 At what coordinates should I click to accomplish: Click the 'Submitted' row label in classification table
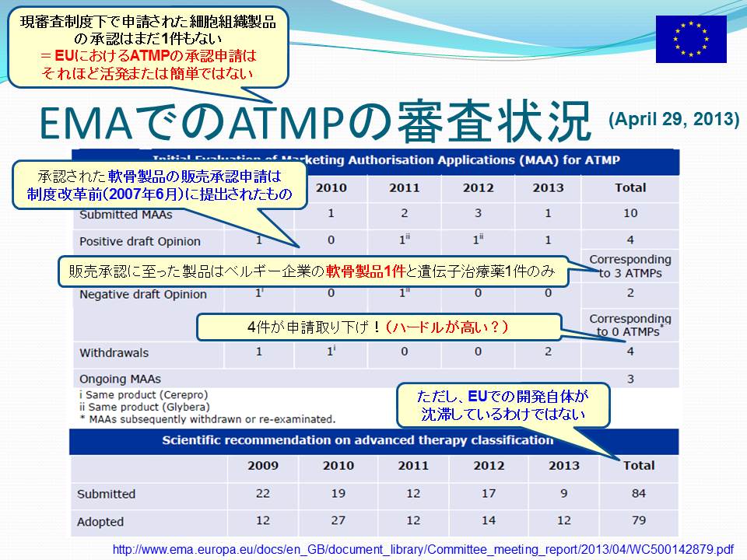click(x=107, y=495)
